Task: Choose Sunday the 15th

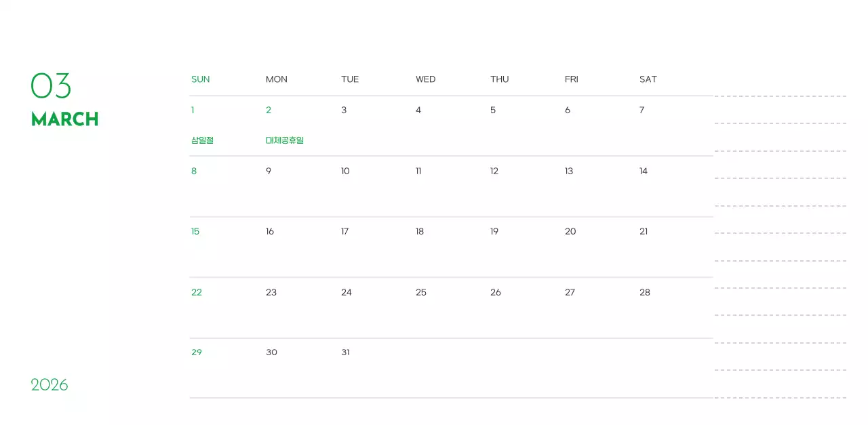Action: (195, 231)
